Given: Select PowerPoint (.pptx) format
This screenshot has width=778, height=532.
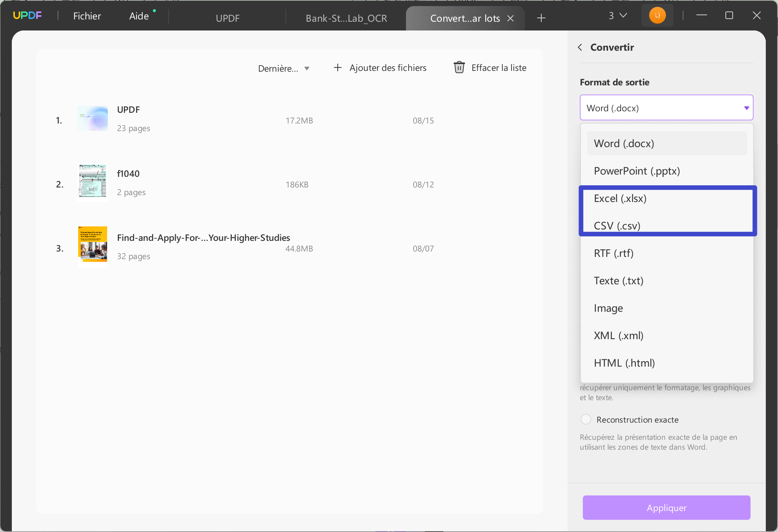Looking at the screenshot, I should (667, 171).
